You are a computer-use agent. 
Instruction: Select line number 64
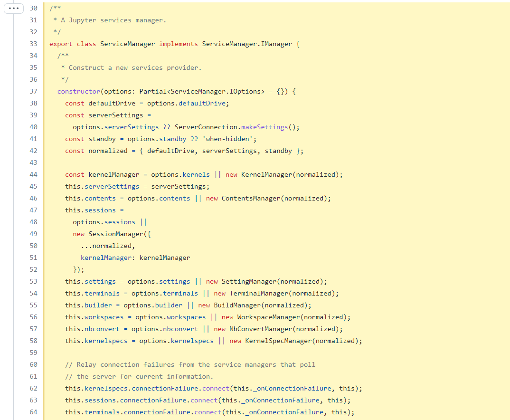tap(34, 412)
